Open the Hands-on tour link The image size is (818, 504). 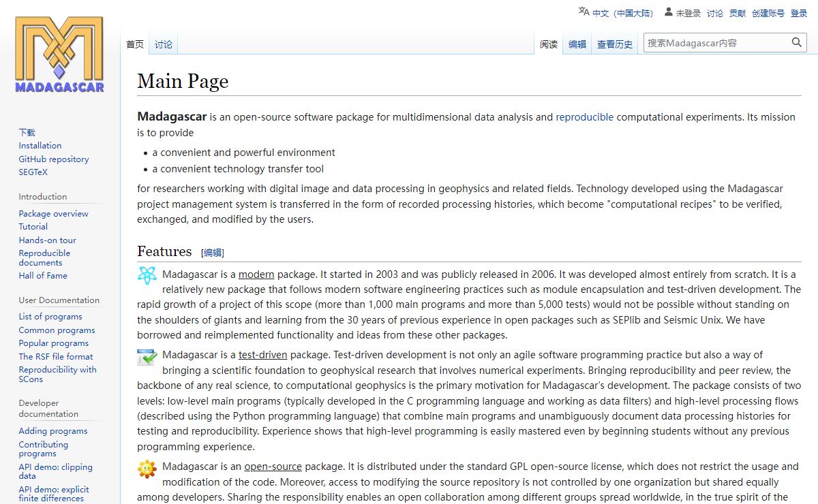pyautogui.click(x=48, y=240)
